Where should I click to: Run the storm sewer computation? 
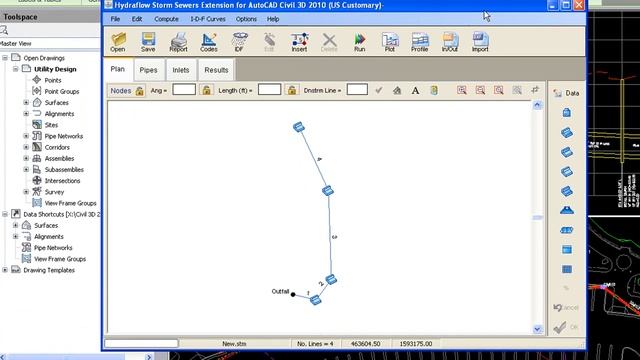click(360, 42)
